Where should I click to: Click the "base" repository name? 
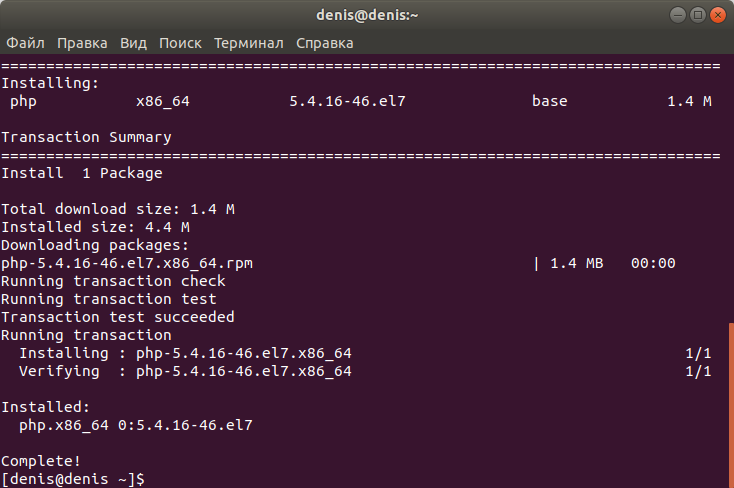click(x=549, y=101)
